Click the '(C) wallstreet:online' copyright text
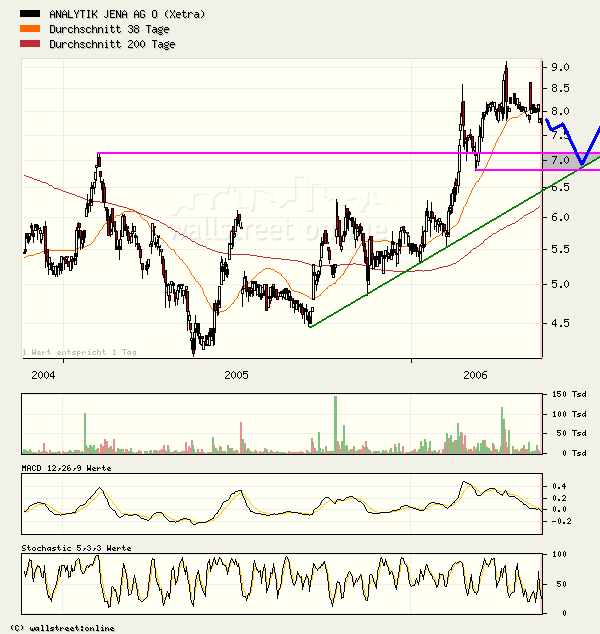Image resolution: width=600 pixels, height=634 pixels. coord(62,628)
